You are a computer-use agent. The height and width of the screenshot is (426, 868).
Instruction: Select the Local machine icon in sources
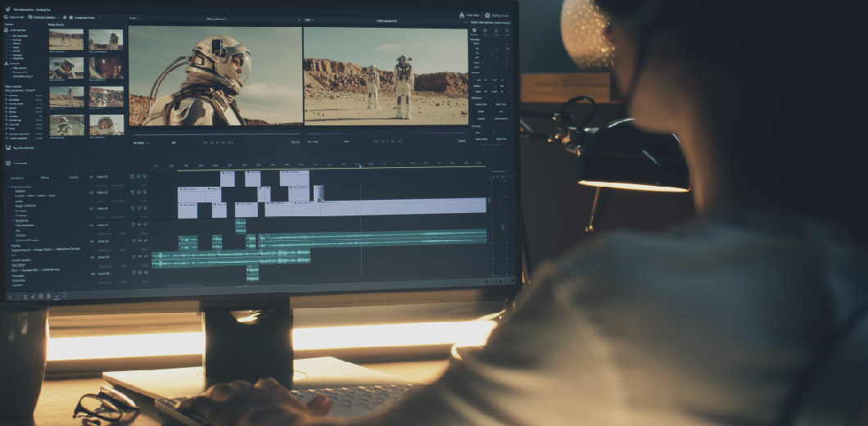click(x=7, y=29)
